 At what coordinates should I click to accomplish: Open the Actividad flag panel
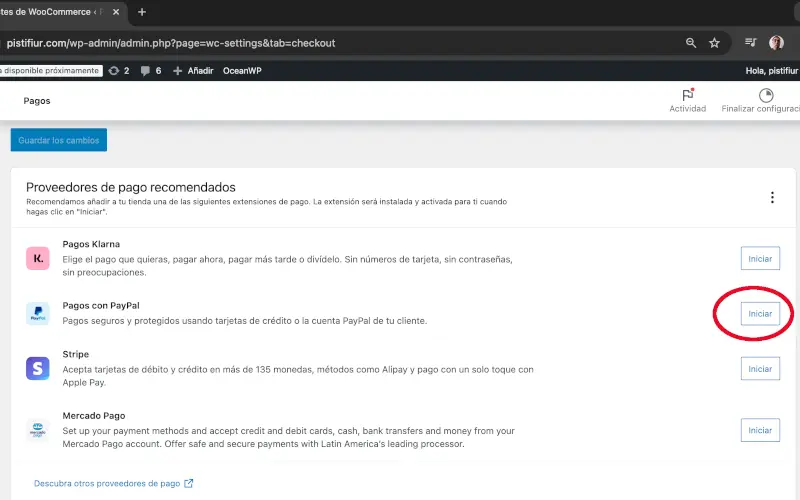pos(687,101)
